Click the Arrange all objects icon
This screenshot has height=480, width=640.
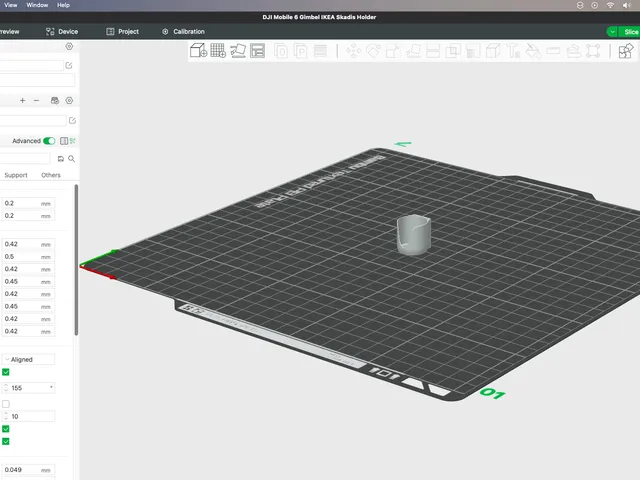(x=258, y=51)
